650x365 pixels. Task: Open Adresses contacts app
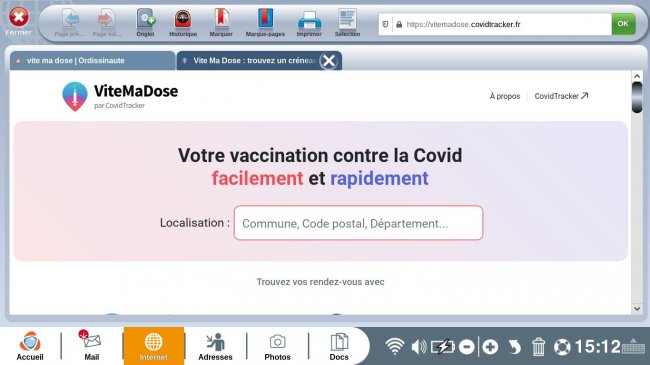point(215,346)
